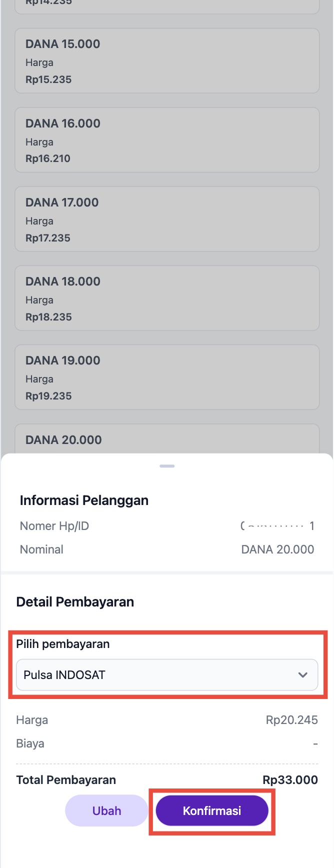Confirm payment with the Konfirmasi button

pos(212,810)
